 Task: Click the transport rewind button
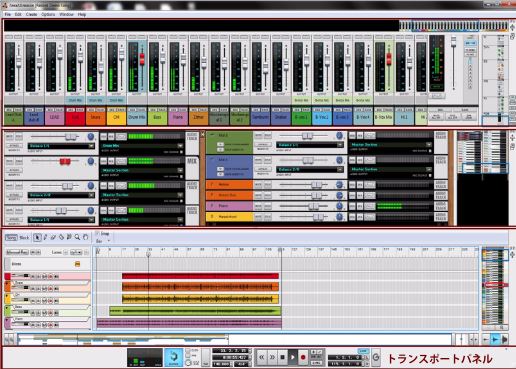262,357
